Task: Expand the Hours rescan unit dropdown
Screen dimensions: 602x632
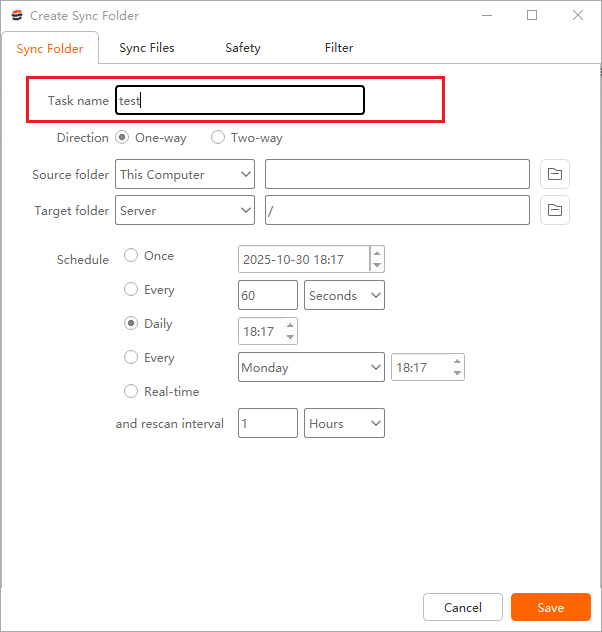Action: [x=344, y=424]
